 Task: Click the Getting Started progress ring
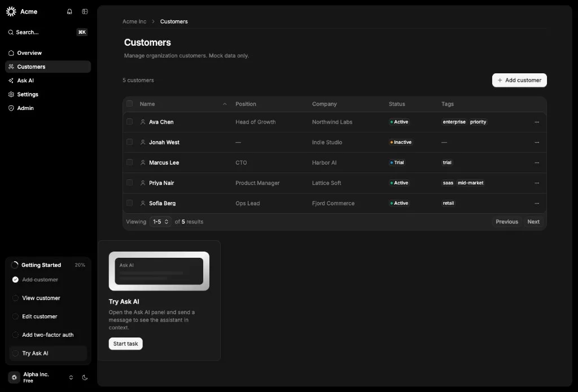(15, 265)
